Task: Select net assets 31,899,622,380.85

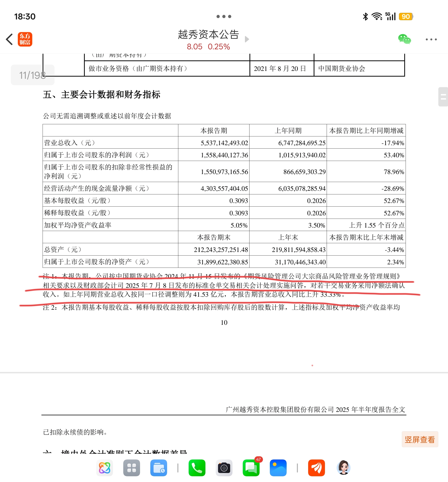Action: 223,262
